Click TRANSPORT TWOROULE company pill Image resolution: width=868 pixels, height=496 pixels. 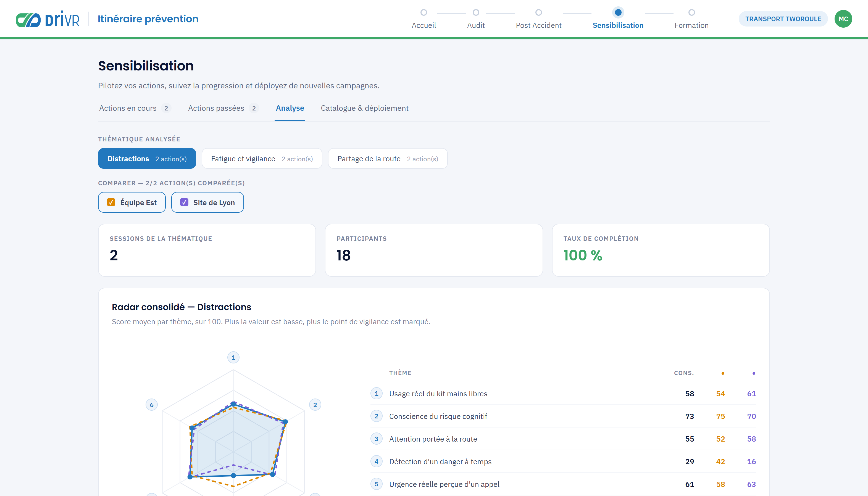(783, 19)
